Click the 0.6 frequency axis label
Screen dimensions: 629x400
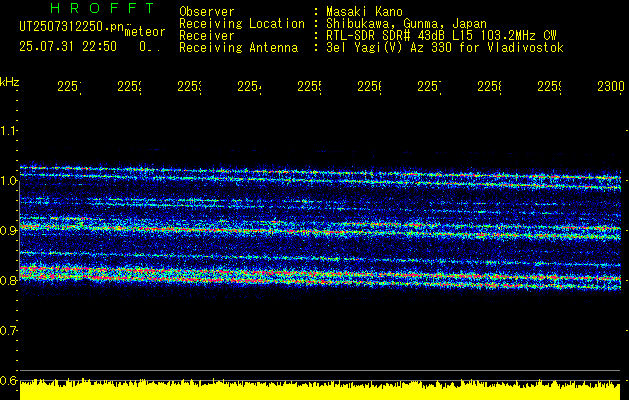[8, 380]
